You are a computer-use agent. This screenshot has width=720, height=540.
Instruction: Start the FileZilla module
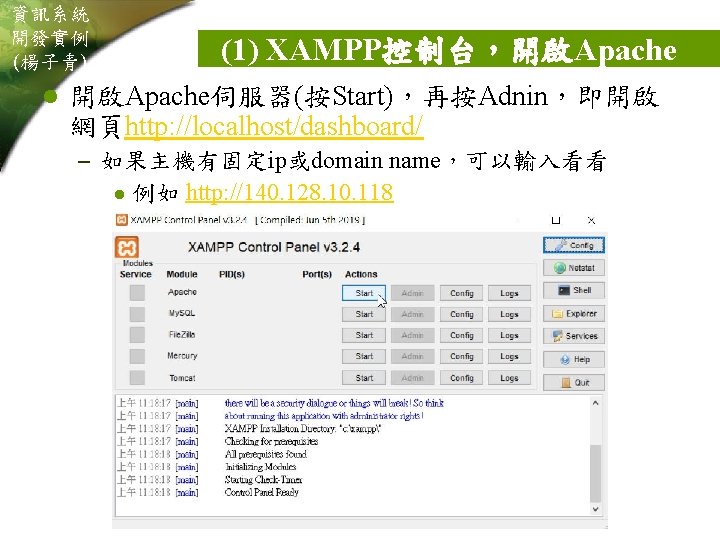coord(364,335)
